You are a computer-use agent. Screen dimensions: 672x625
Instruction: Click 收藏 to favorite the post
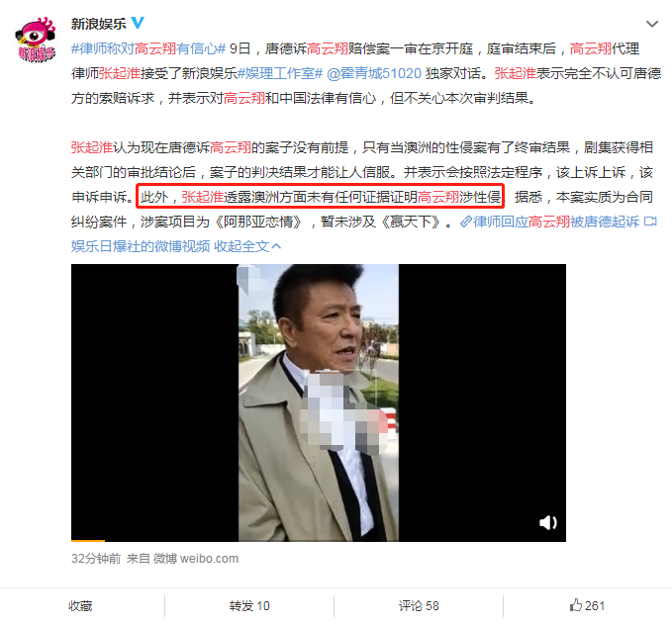[x=80, y=606]
